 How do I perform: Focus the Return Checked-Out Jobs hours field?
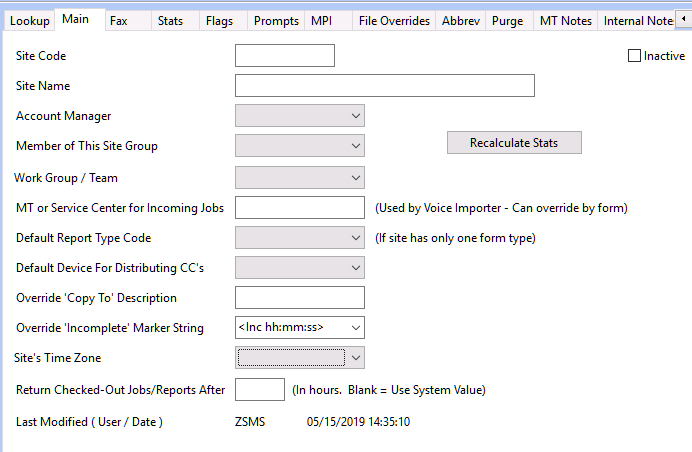point(260,389)
